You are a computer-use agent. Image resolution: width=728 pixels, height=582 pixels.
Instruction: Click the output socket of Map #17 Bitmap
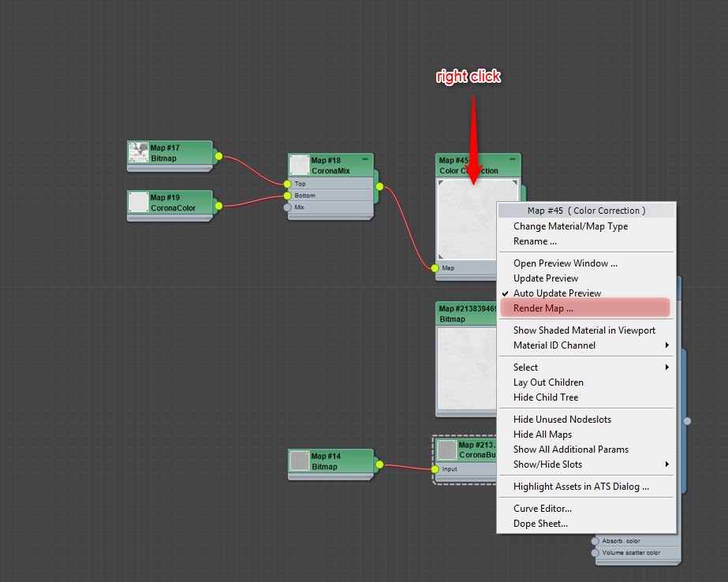[x=218, y=156]
